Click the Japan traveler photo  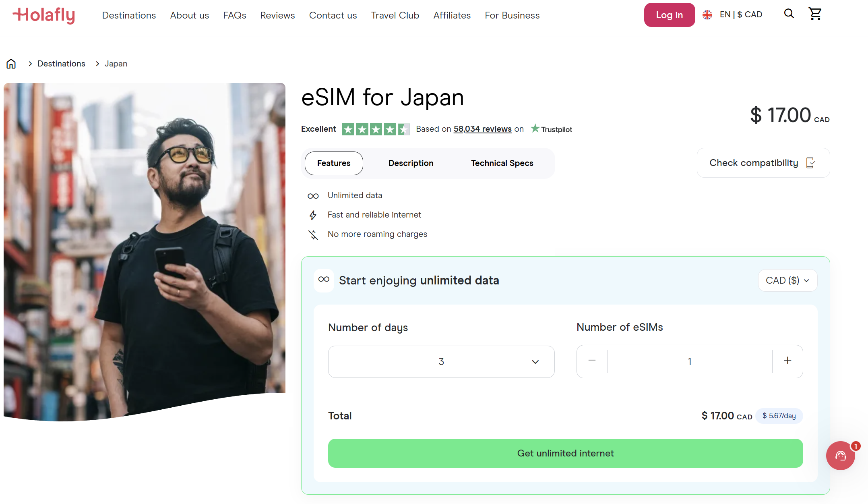(145, 252)
